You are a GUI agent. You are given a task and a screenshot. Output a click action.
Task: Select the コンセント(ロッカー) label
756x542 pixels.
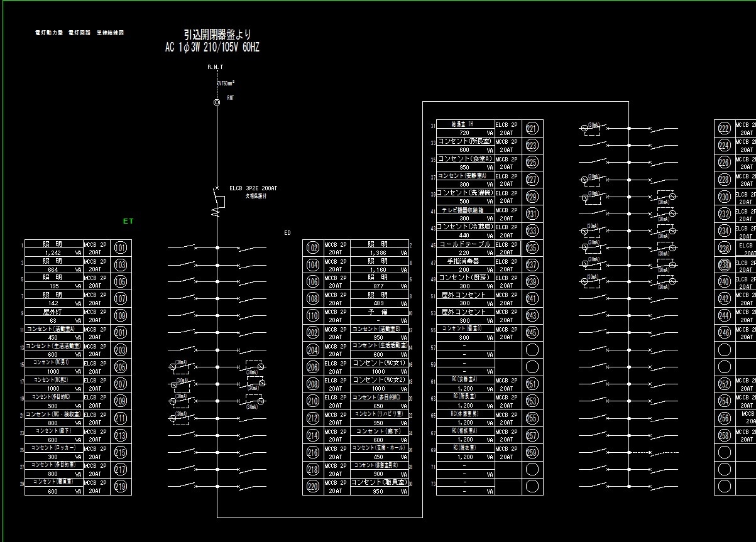click(x=53, y=448)
